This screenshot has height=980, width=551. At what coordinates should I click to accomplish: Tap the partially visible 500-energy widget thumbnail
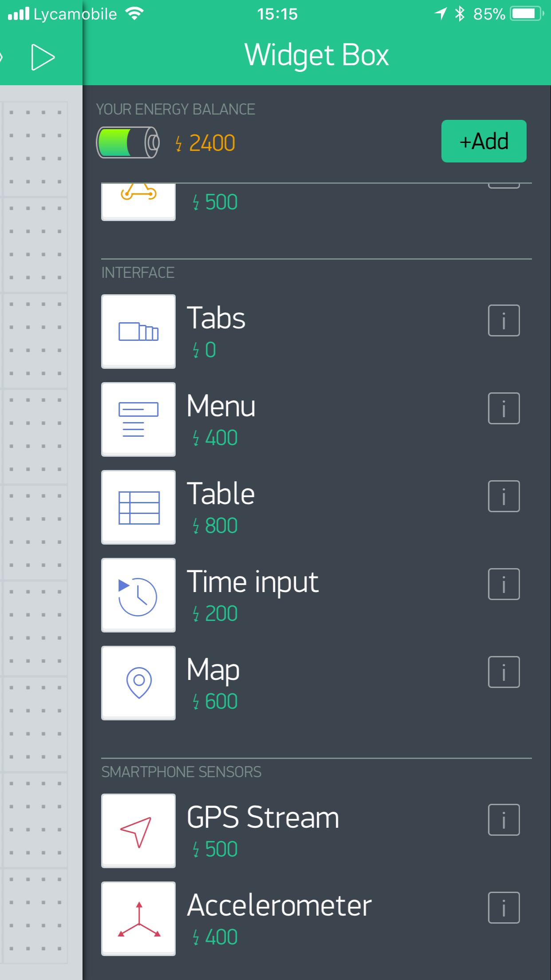138,202
